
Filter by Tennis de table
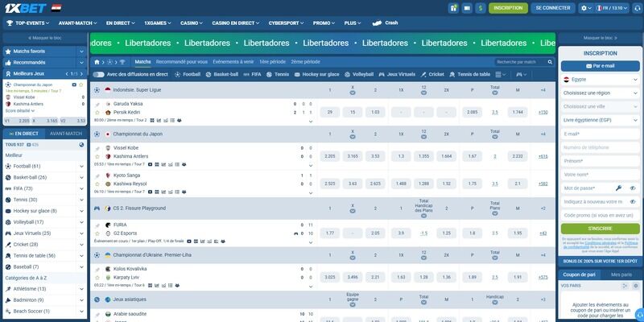click(x=469, y=74)
